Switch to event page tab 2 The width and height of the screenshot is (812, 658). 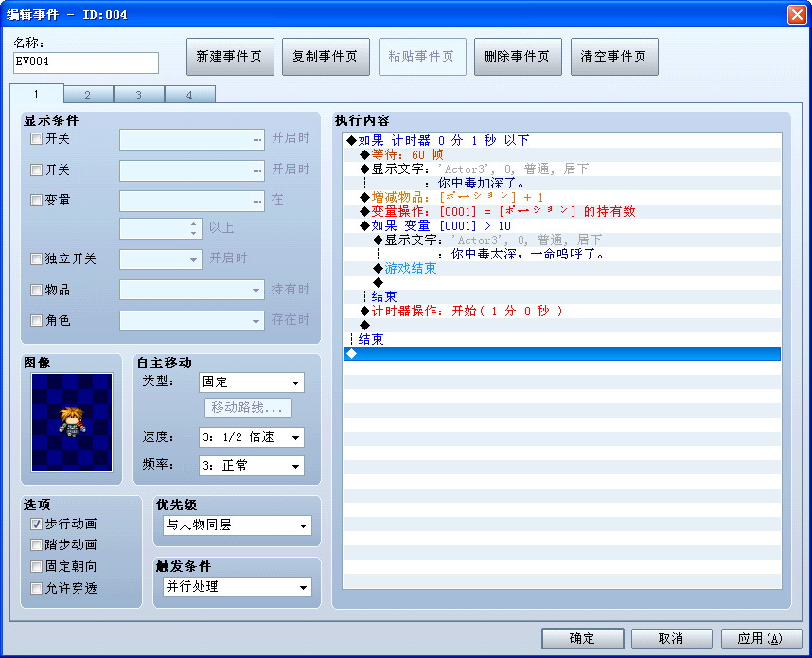[88, 95]
